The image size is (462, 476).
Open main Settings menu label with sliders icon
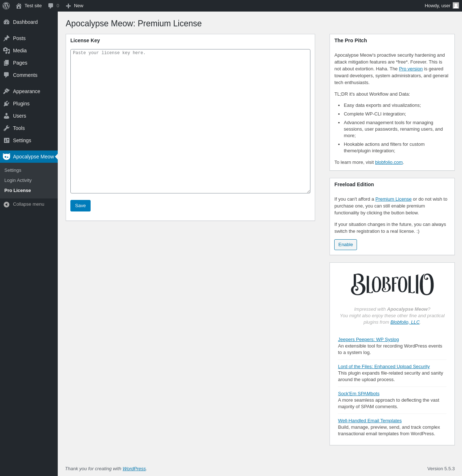tap(22, 140)
